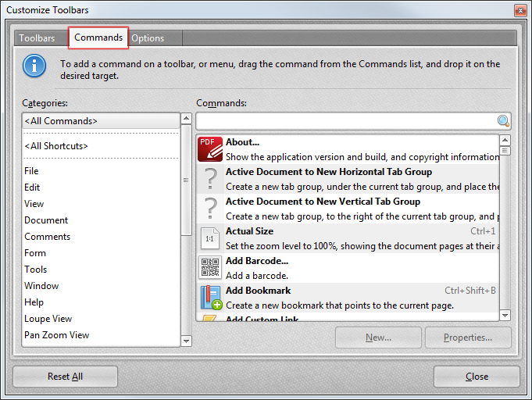
Task: Click the Categories list scroll-down arrow
Action: point(186,341)
